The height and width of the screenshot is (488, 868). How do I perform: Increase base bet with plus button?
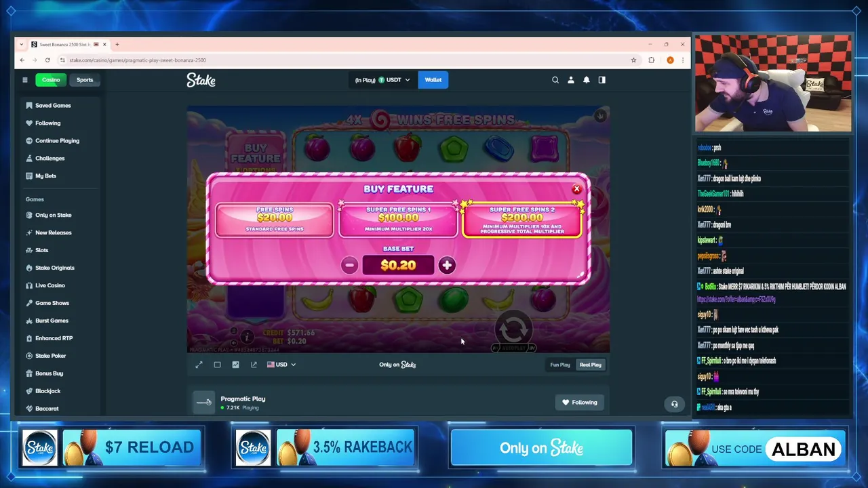click(x=447, y=265)
